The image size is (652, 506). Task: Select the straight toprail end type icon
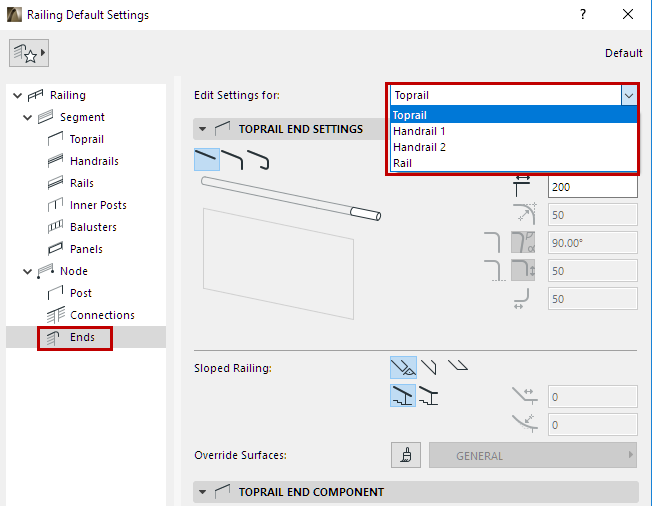206,158
